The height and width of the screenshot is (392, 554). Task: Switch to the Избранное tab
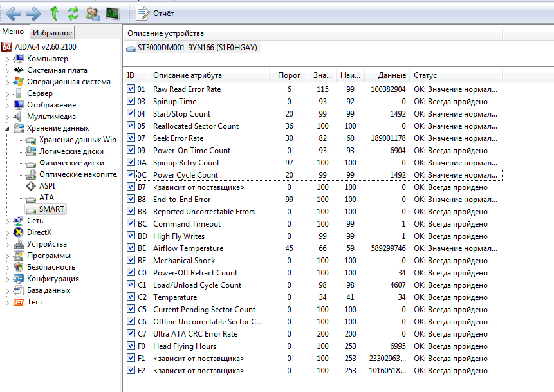click(53, 32)
